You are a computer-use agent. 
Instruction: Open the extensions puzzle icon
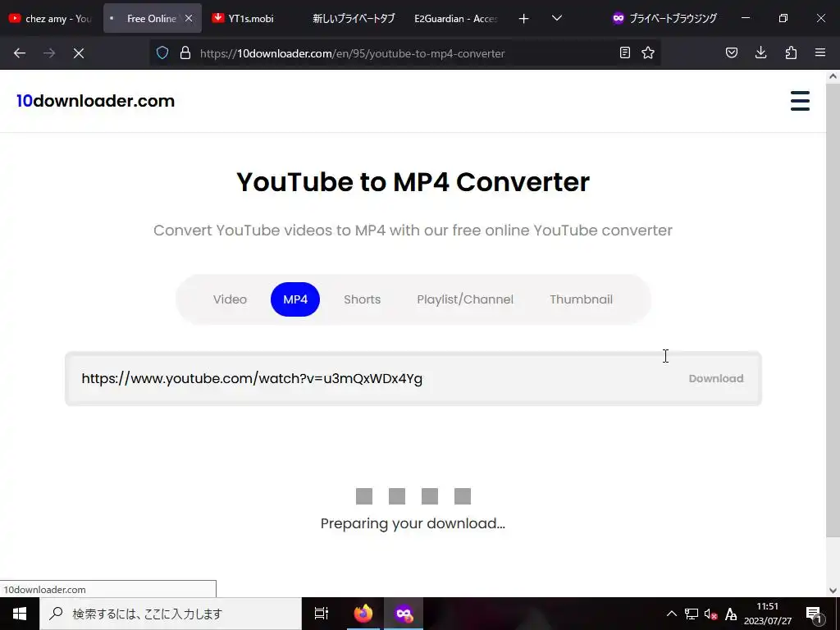pos(791,53)
